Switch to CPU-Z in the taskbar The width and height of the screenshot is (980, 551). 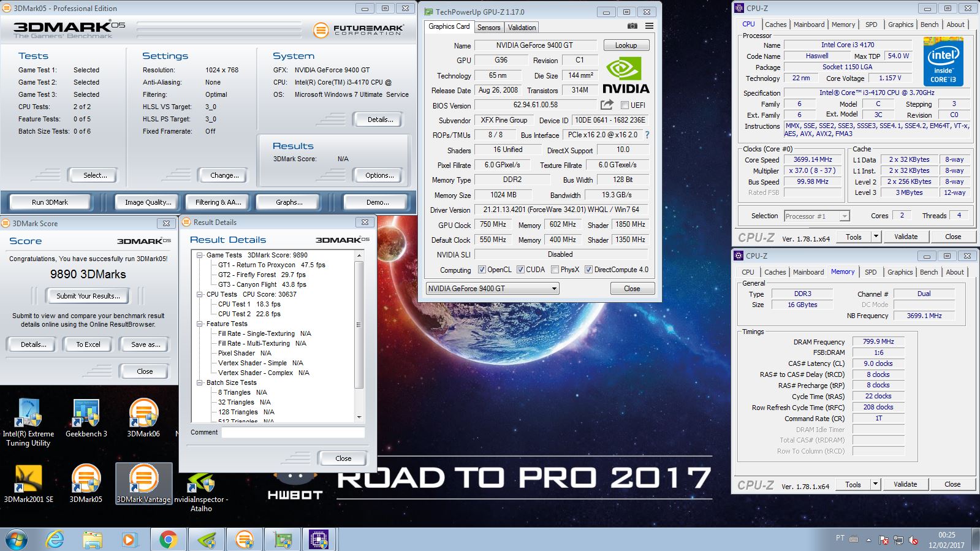click(x=320, y=539)
